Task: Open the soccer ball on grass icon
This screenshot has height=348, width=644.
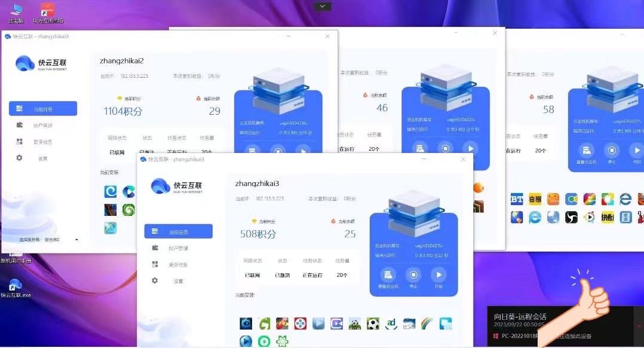Action: click(x=354, y=323)
